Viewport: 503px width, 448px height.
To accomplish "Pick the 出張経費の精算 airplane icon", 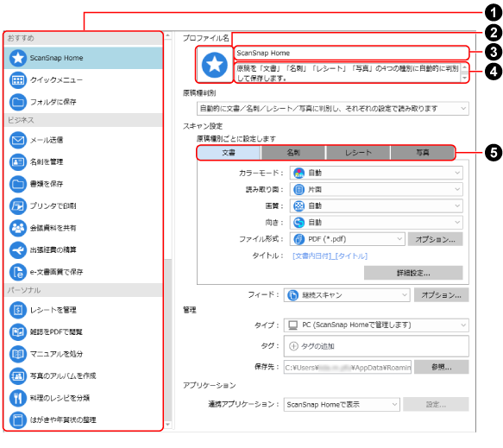I will pyautogui.click(x=18, y=250).
